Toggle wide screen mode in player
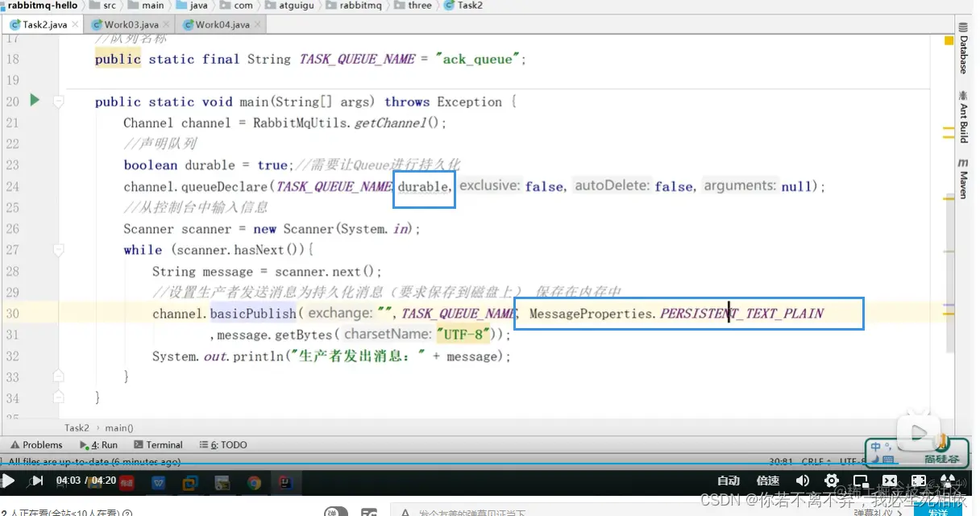The height and width of the screenshot is (516, 980). [x=889, y=481]
